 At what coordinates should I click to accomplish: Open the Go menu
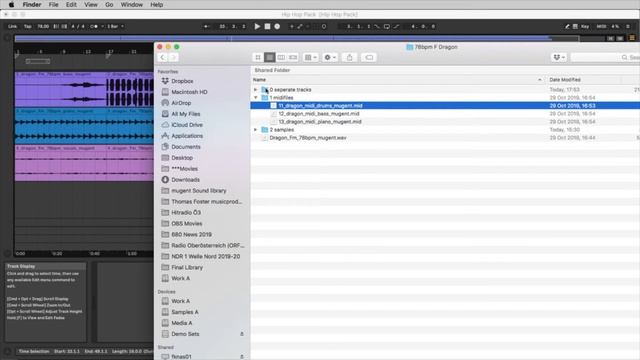click(x=109, y=5)
